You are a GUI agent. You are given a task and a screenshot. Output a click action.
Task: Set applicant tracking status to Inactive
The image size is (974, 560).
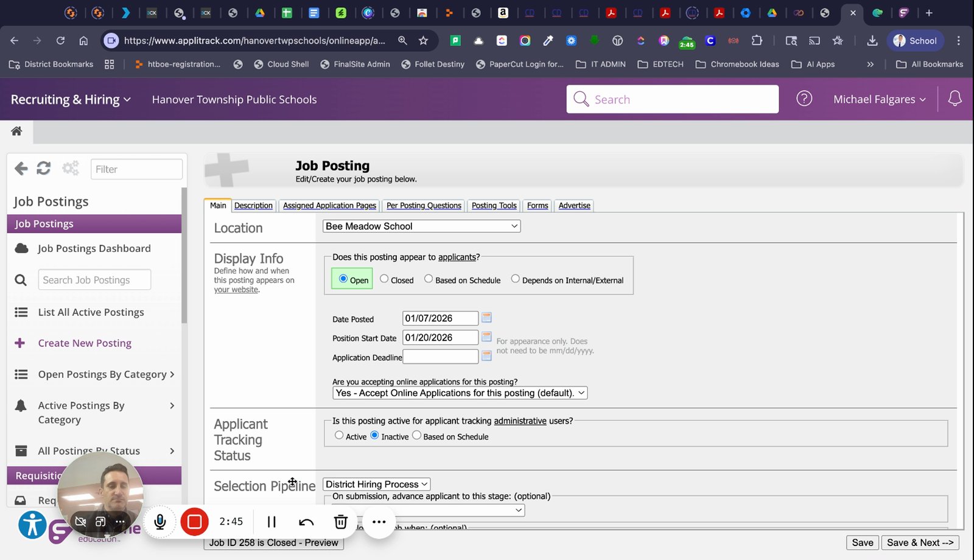[x=374, y=435]
